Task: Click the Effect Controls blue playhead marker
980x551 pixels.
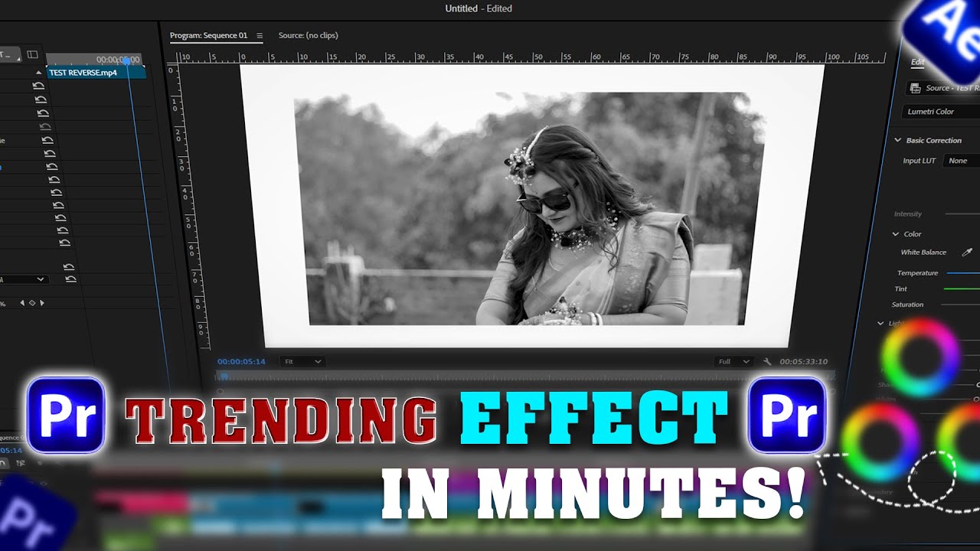Action: [x=127, y=60]
